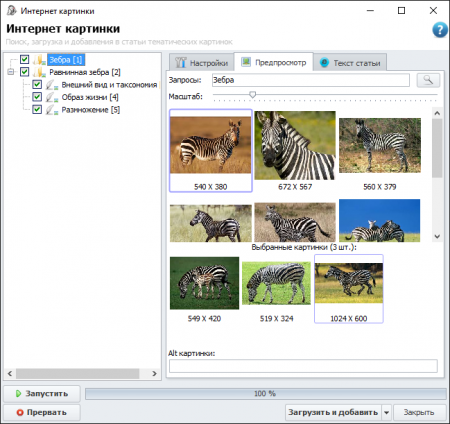Screen dimensions: 450x424
Task: Collapse the Равнинная зебра tree node
Action: [11, 72]
